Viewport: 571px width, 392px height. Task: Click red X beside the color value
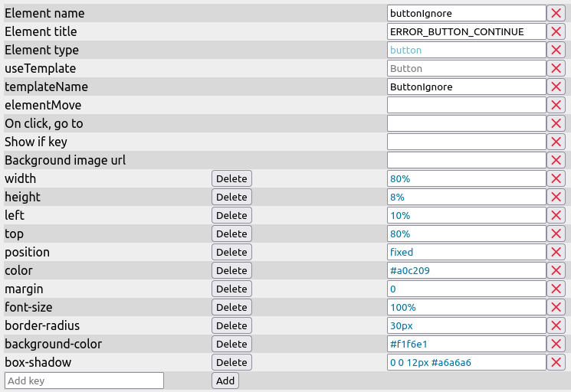click(x=556, y=270)
